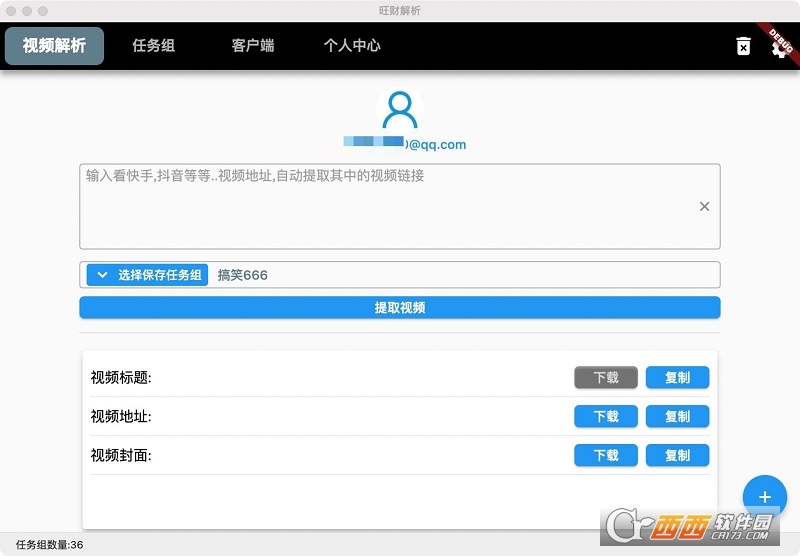The width and height of the screenshot is (800, 556).
Task: Go to the 个人中心 tab
Action: (352, 46)
